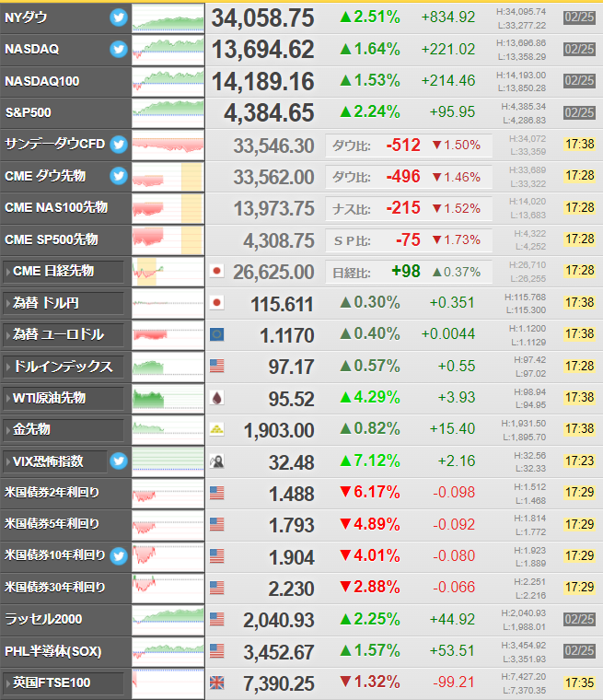Click the 17:35 time badge for 英国FTSE100
The width and height of the screenshot is (603, 700).
click(579, 682)
